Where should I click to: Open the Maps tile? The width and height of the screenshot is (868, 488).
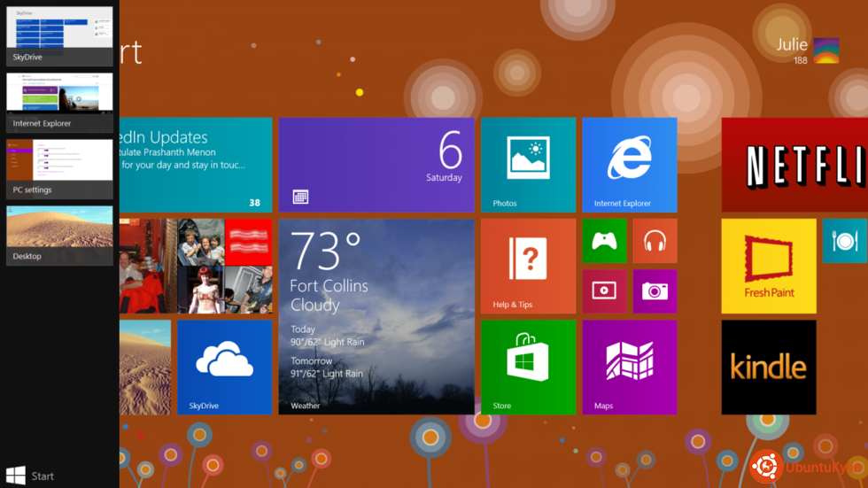[629, 367]
